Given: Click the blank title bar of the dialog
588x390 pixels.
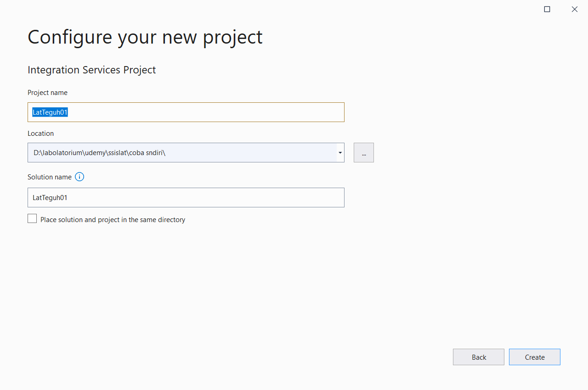Looking at the screenshot, I should click(x=276, y=8).
